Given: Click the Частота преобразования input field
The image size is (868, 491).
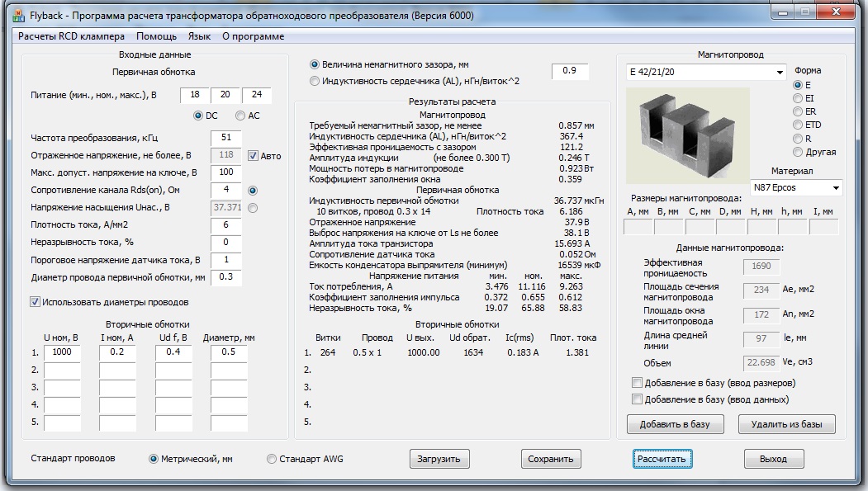Looking at the screenshot, I should click(x=225, y=137).
